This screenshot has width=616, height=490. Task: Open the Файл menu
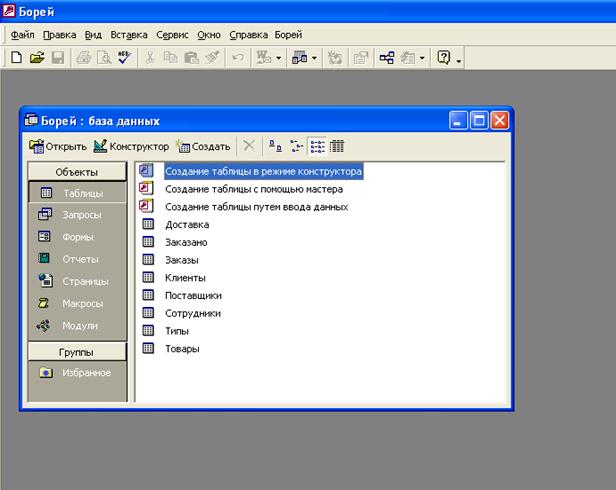[22, 35]
